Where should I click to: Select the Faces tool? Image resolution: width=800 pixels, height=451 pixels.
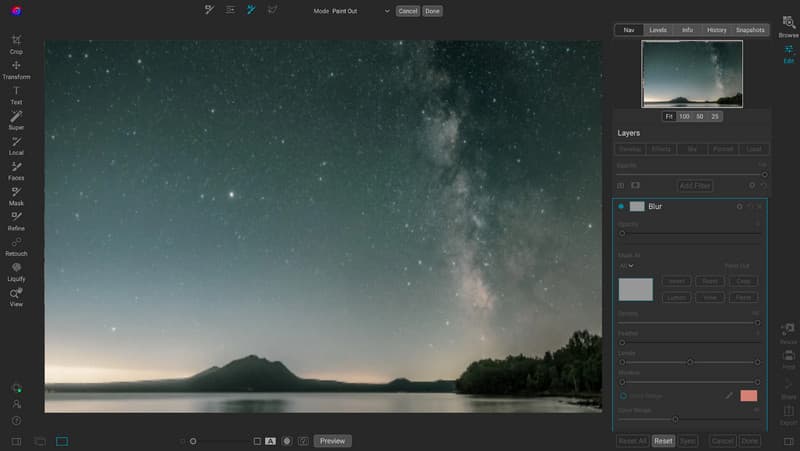16,171
